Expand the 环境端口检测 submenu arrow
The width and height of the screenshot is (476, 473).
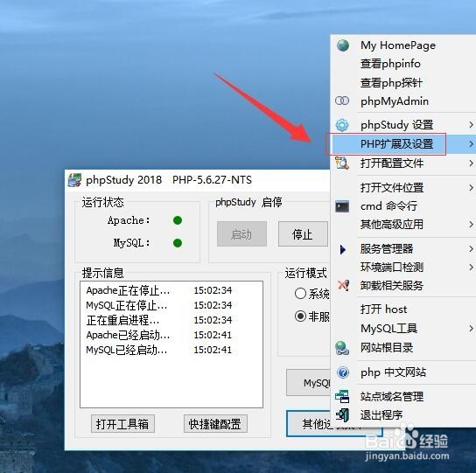click(x=471, y=267)
